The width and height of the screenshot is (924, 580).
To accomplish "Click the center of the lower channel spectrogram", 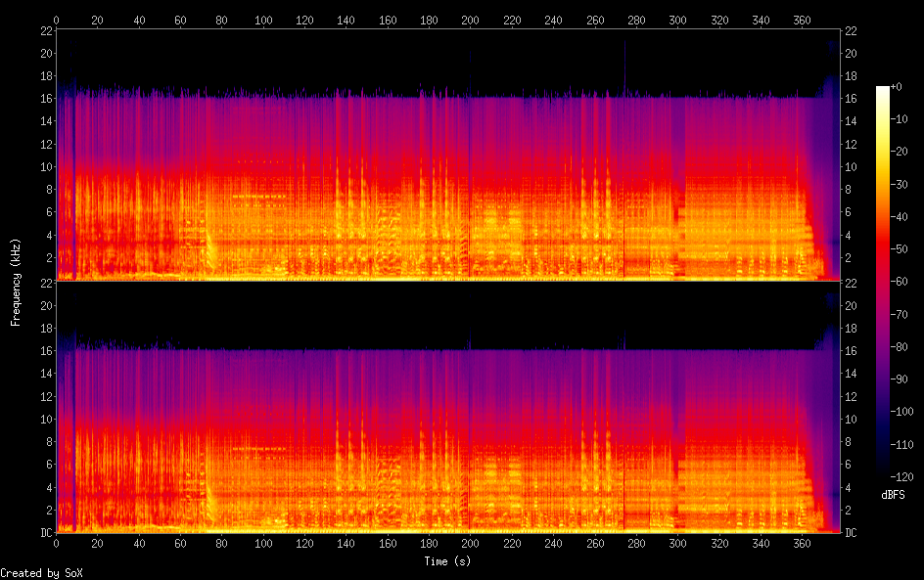I will coord(449,407).
